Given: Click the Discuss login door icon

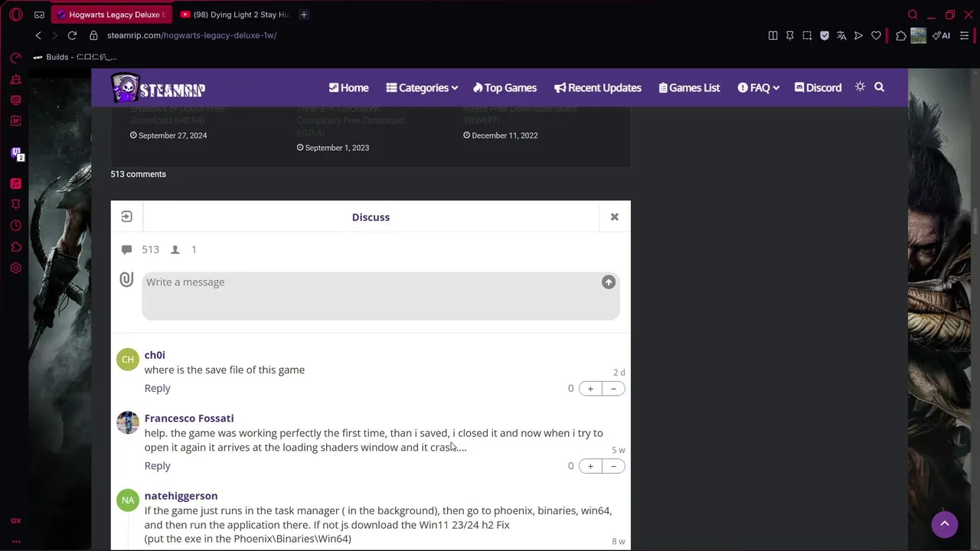Looking at the screenshot, I should click(x=127, y=217).
